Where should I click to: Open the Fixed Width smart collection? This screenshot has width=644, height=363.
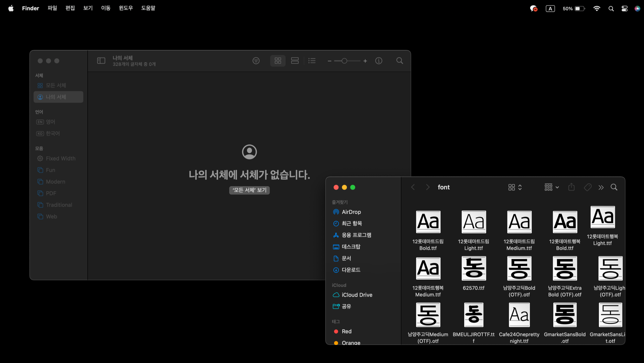[58, 158]
